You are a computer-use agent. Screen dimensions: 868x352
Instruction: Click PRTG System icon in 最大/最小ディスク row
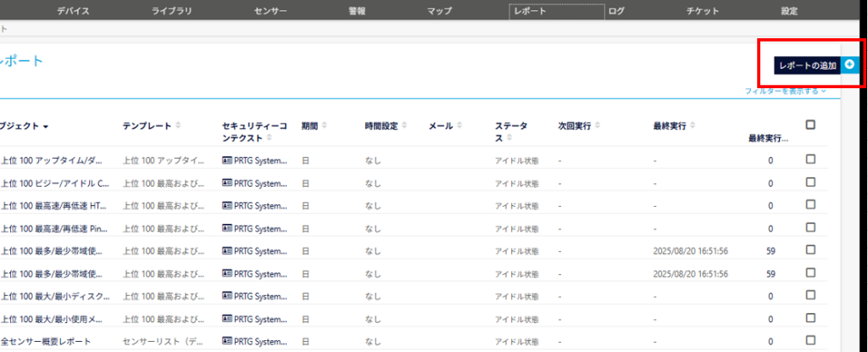tap(227, 295)
